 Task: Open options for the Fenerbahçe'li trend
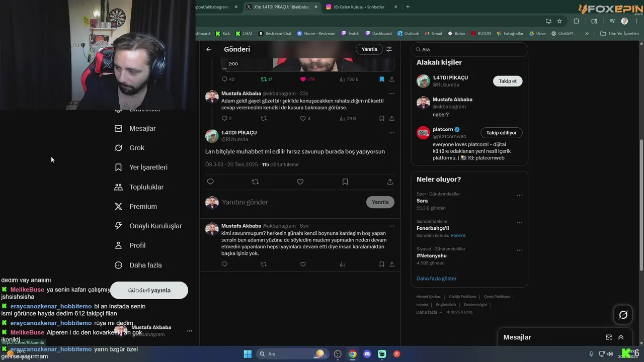pyautogui.click(x=519, y=223)
